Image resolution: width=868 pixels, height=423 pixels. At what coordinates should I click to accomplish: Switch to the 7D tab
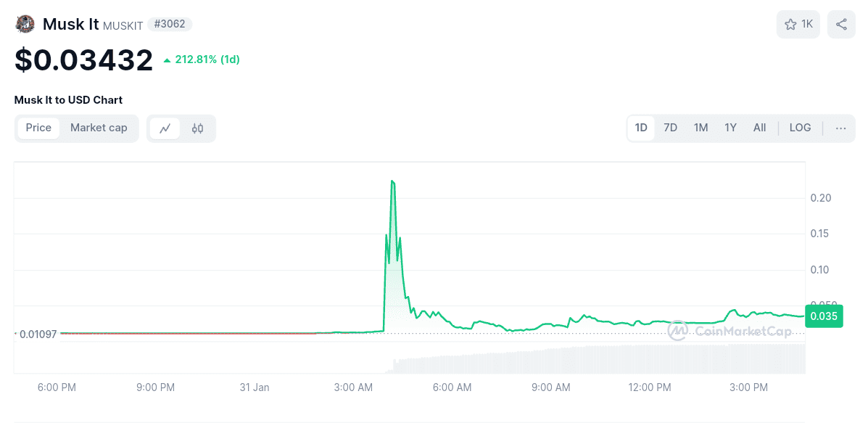click(x=670, y=128)
